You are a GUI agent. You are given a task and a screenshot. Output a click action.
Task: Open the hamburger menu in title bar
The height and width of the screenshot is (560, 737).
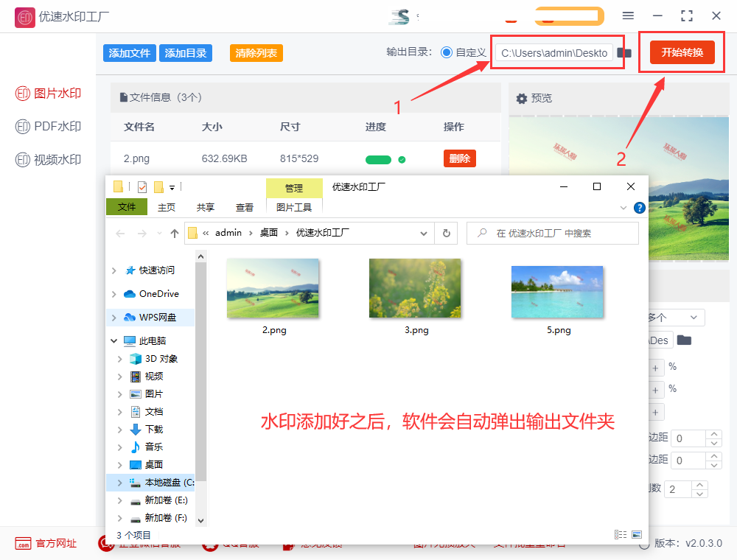click(x=628, y=16)
